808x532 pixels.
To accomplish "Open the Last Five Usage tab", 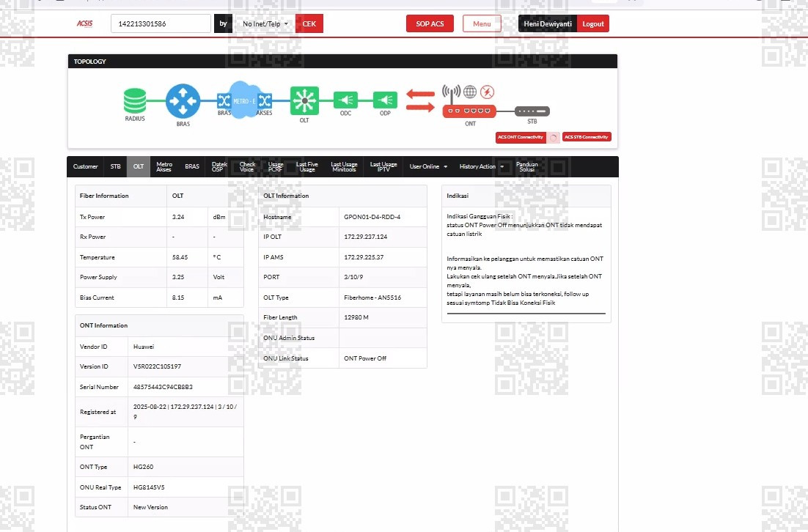I will click(x=307, y=167).
